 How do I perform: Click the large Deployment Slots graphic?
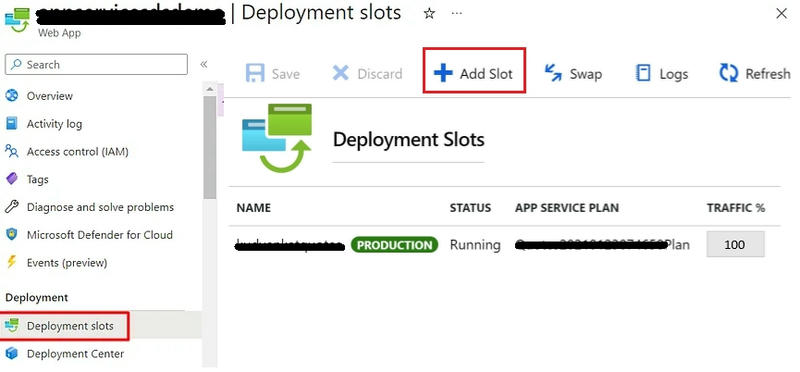tap(277, 138)
